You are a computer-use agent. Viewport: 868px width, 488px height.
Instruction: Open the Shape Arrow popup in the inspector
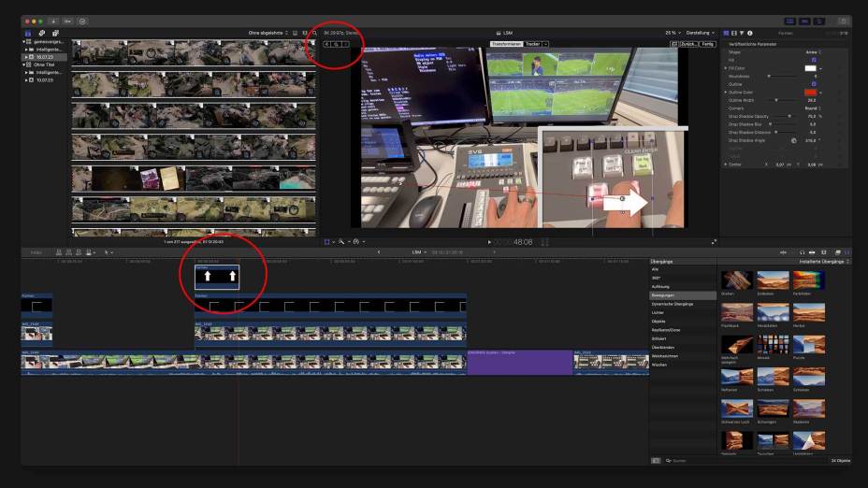tap(812, 52)
